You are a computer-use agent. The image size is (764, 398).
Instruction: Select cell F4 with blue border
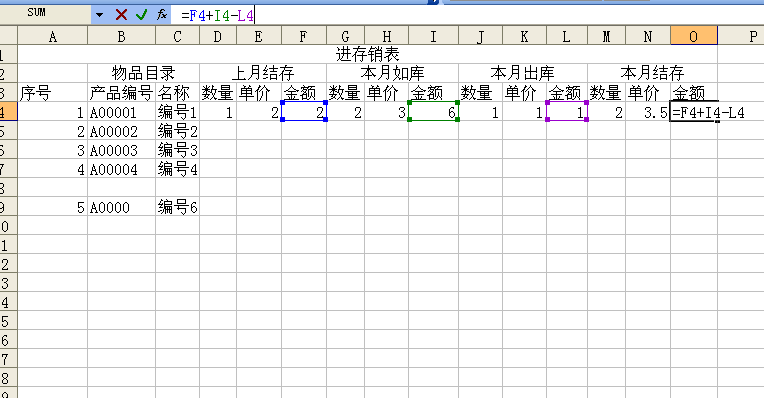click(x=304, y=112)
